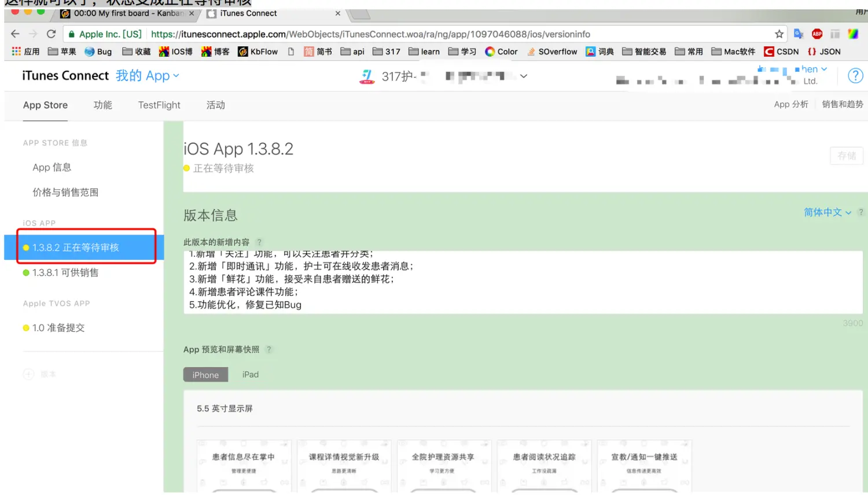The image size is (868, 495).
Task: Bookmark page with the star icon
Action: pyautogui.click(x=779, y=34)
